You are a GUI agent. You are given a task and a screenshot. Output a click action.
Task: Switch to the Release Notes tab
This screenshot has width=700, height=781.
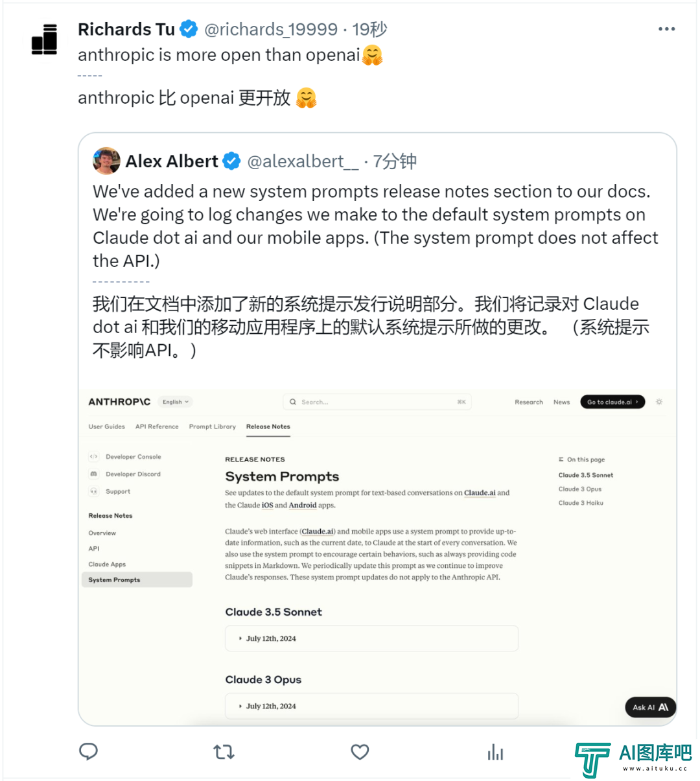tap(268, 426)
